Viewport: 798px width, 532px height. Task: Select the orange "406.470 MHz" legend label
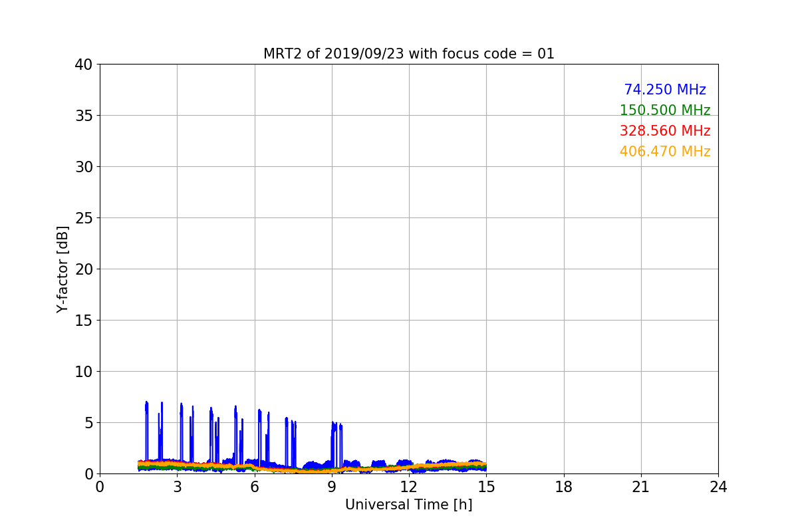(x=665, y=152)
